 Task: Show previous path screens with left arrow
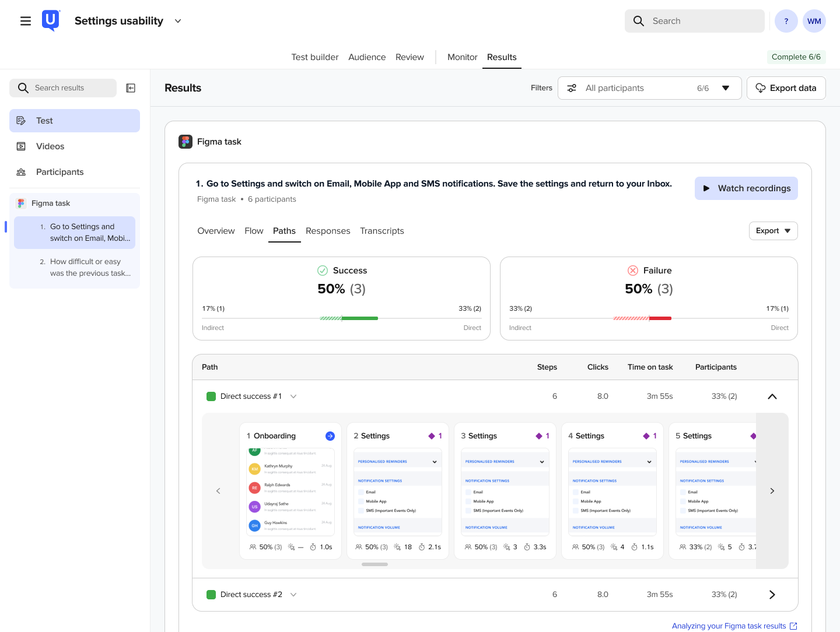(218, 491)
